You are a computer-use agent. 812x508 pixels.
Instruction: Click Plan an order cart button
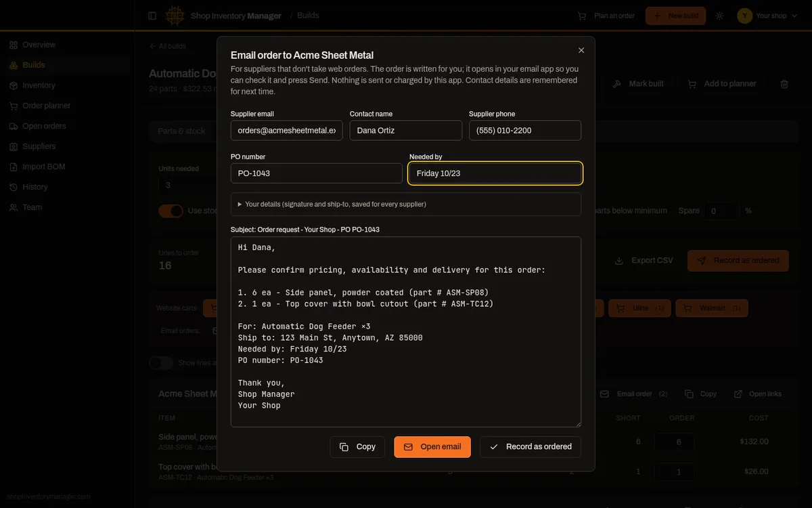click(x=606, y=16)
